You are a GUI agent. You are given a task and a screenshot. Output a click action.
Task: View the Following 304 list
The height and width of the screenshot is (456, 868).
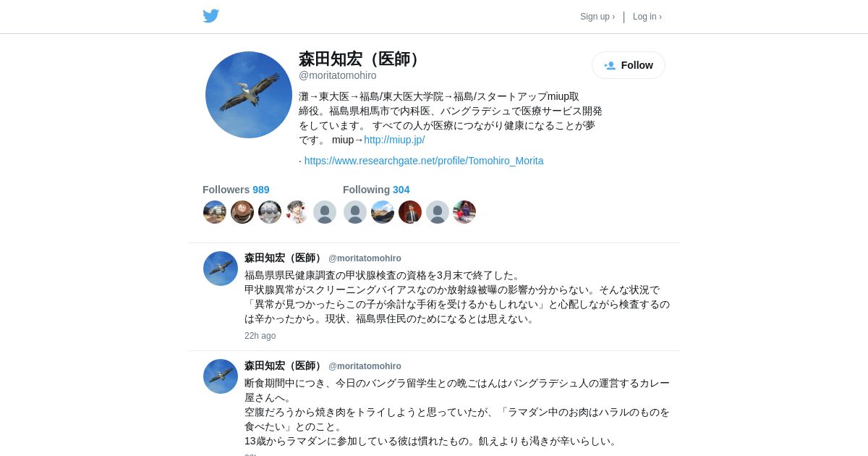coord(376,190)
